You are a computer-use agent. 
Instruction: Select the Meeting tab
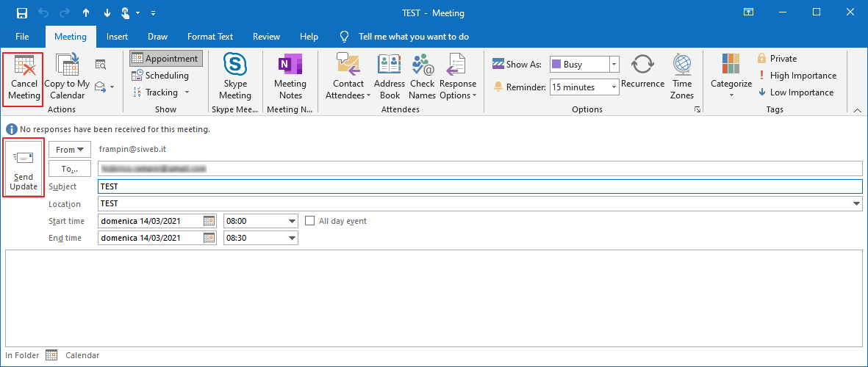tap(71, 37)
